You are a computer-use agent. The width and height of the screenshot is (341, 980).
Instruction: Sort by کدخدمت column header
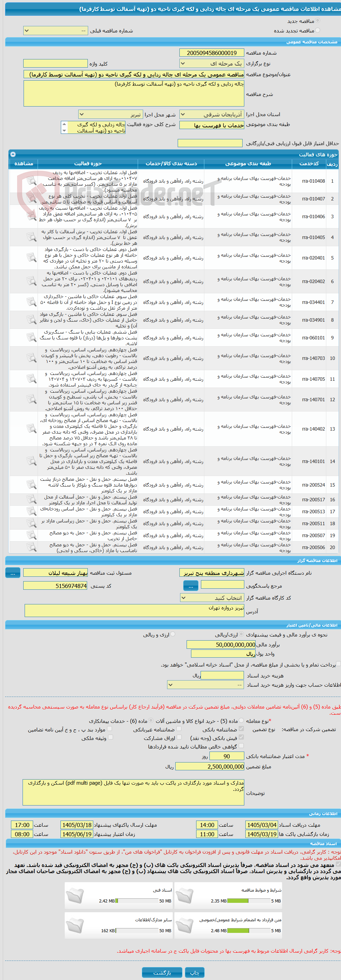[x=309, y=164]
